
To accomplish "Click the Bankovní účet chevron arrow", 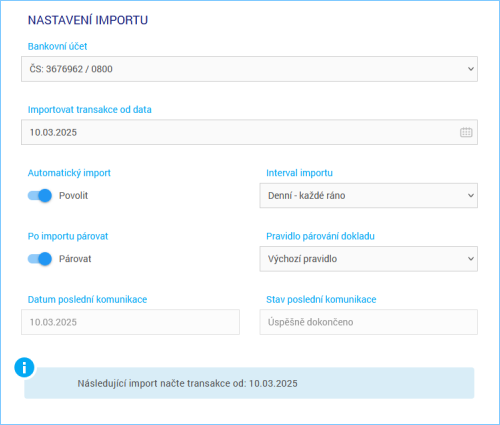I will click(471, 69).
